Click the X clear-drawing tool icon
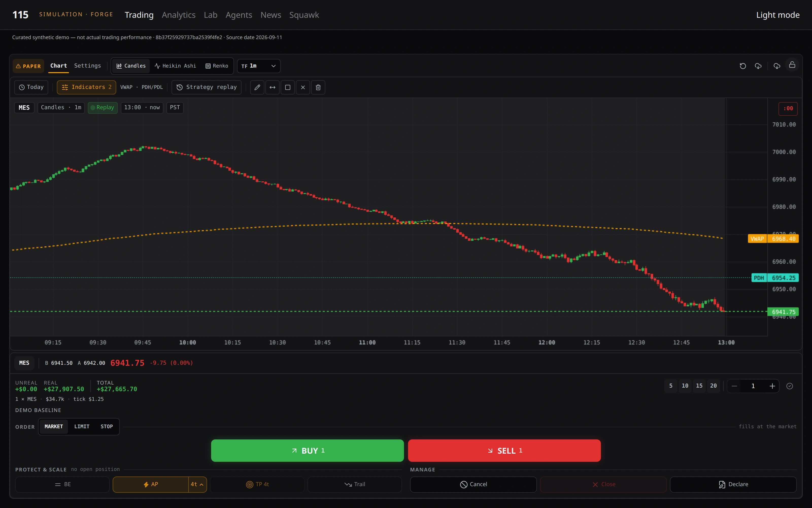The height and width of the screenshot is (508, 812). click(303, 87)
